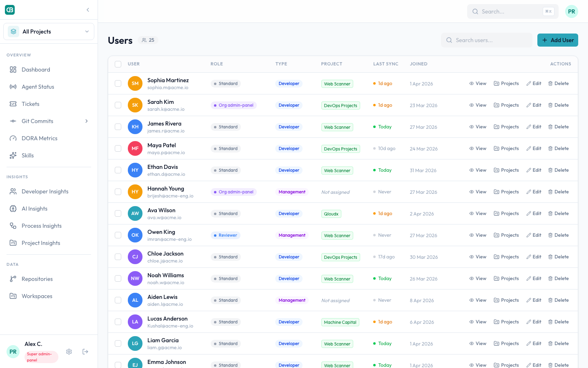Image resolution: width=588 pixels, height=368 pixels.
Task: Click the app logo in the sidebar header
Action: (10, 10)
